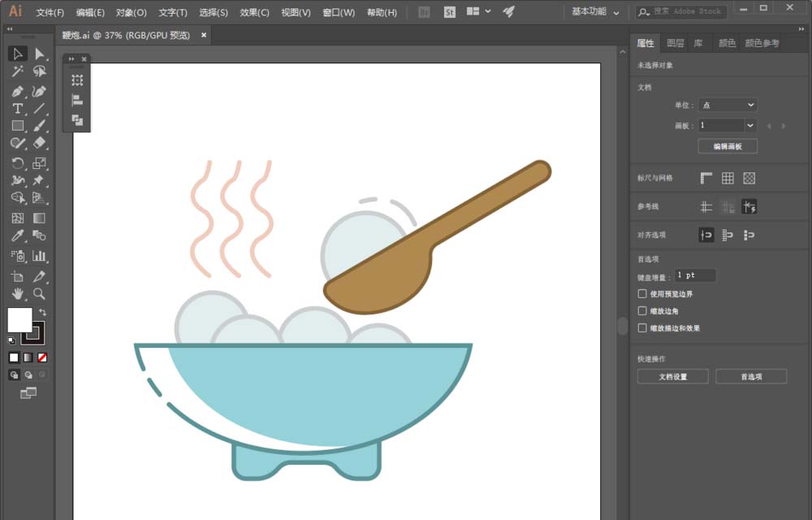Activate the Paintbrush tool

(x=39, y=126)
